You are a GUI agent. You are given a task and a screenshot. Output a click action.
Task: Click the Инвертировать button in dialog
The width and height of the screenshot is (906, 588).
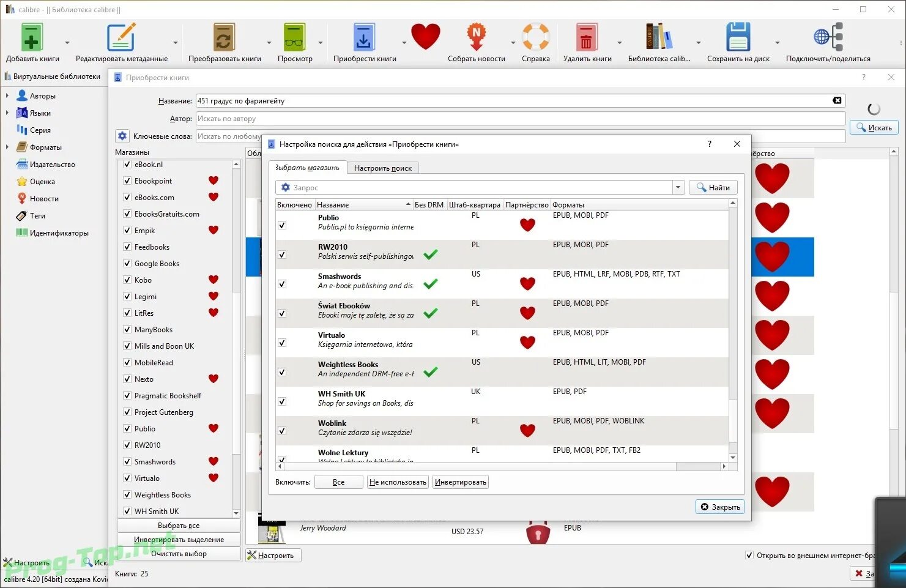(x=461, y=482)
